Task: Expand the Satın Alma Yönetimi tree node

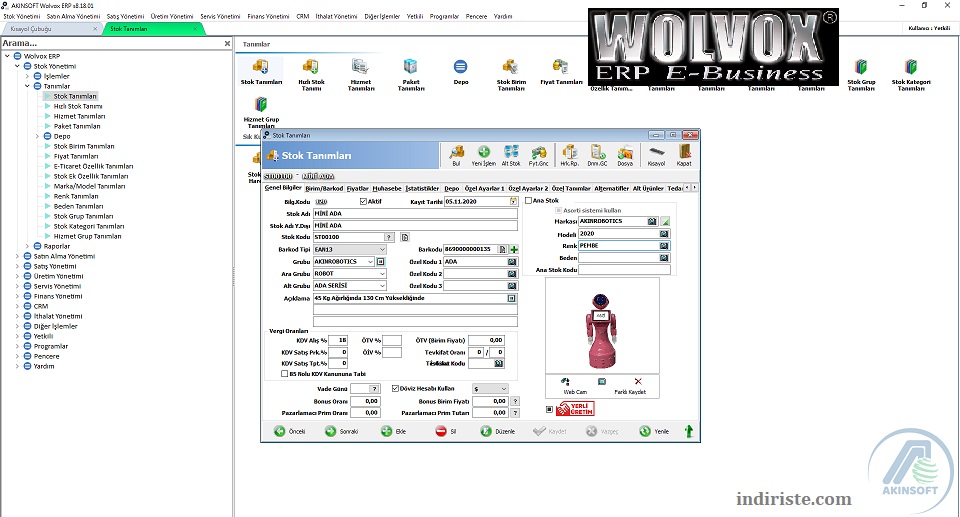Action: click(x=17, y=257)
